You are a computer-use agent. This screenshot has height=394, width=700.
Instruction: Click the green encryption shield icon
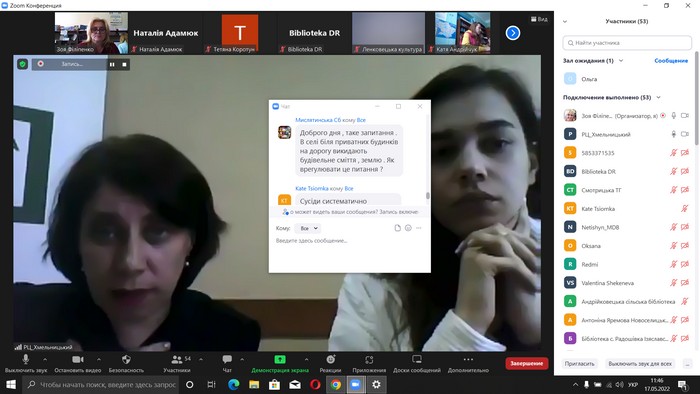coord(22,64)
